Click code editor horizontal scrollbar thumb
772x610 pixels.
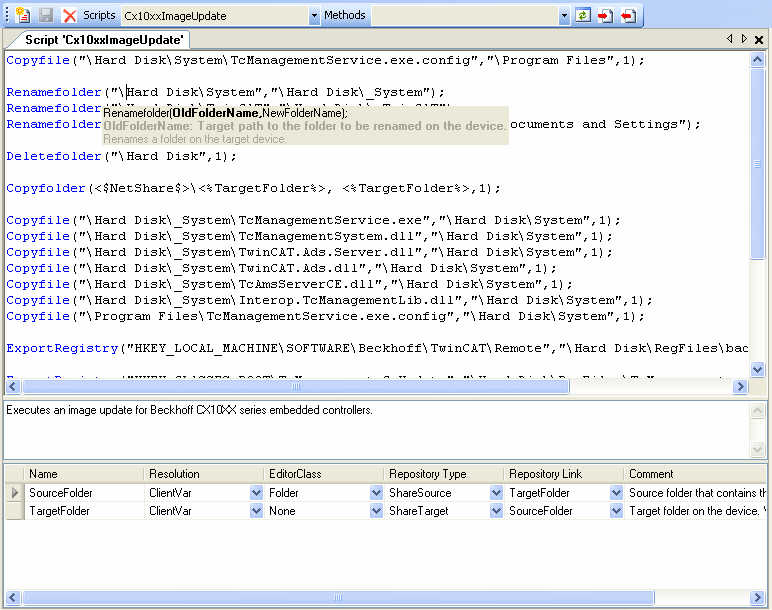[296, 386]
